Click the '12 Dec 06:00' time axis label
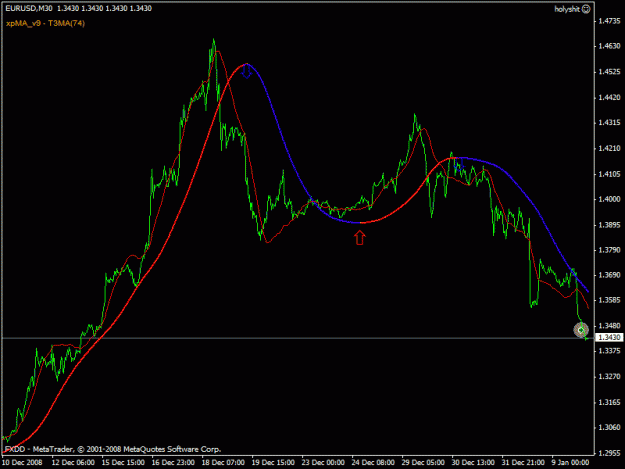This screenshot has height=469, width=625. coord(73,463)
